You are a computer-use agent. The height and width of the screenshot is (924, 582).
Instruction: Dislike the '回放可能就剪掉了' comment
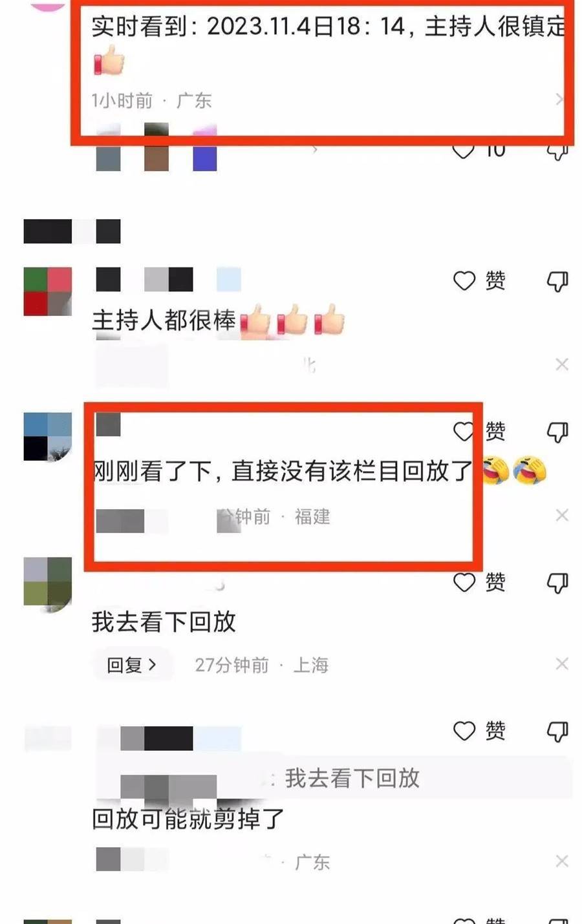click(557, 731)
